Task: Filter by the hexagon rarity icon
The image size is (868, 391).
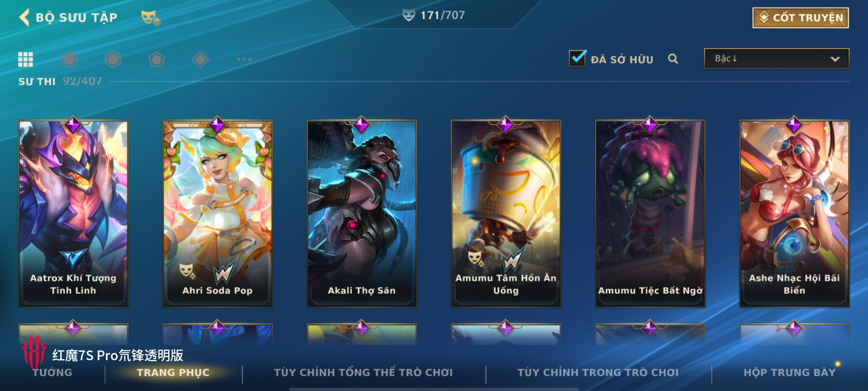Action: point(113,59)
